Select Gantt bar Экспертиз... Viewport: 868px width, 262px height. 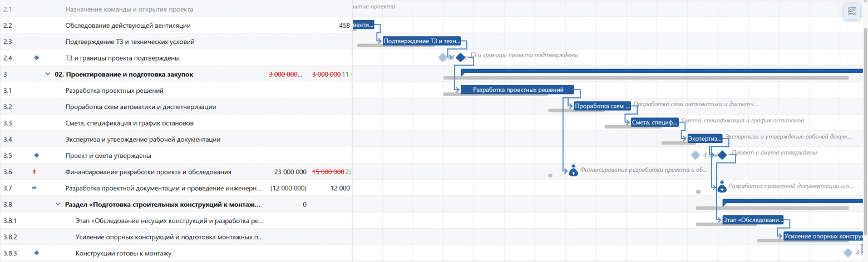tap(704, 139)
